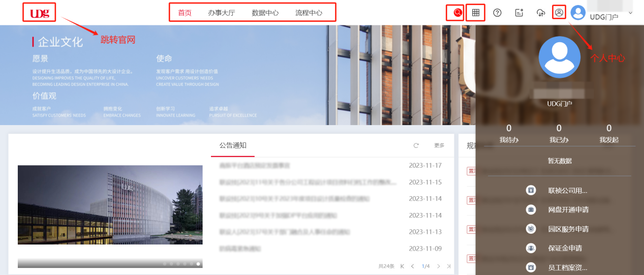Click the 价值观 section heading
Viewport: 644px width, 275px height.
pos(44,96)
